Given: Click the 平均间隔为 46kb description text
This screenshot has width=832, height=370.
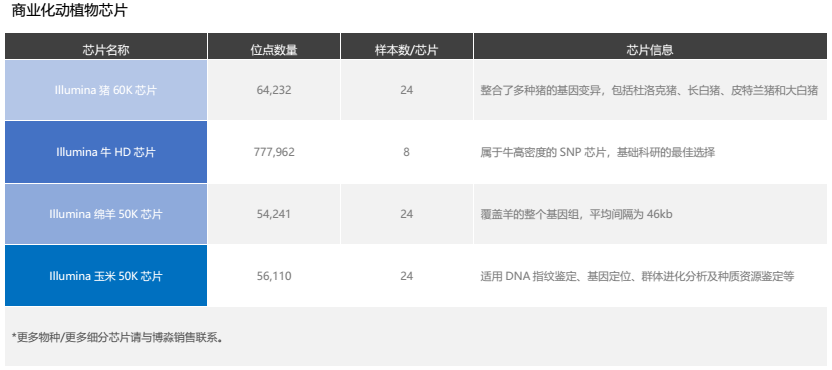Looking at the screenshot, I should tap(576, 214).
